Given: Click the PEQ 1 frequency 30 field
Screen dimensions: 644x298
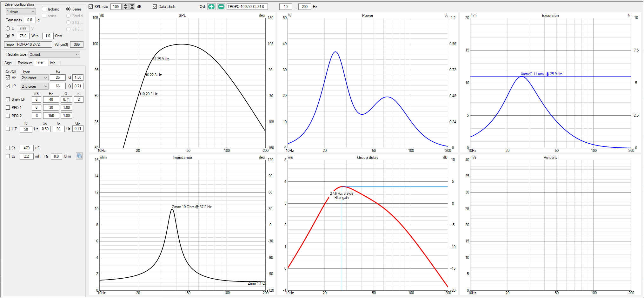Looking at the screenshot, I should tap(51, 107).
